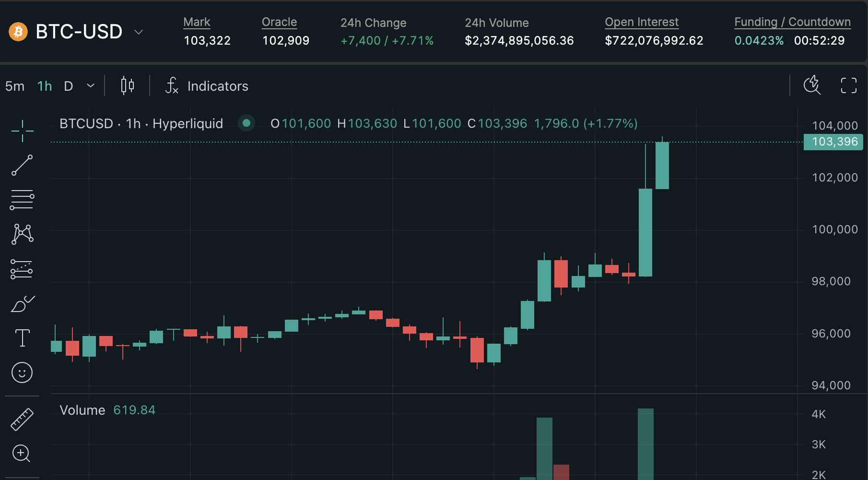Image resolution: width=868 pixels, height=480 pixels.
Task: Select the brush drawing tool
Action: pyautogui.click(x=23, y=304)
